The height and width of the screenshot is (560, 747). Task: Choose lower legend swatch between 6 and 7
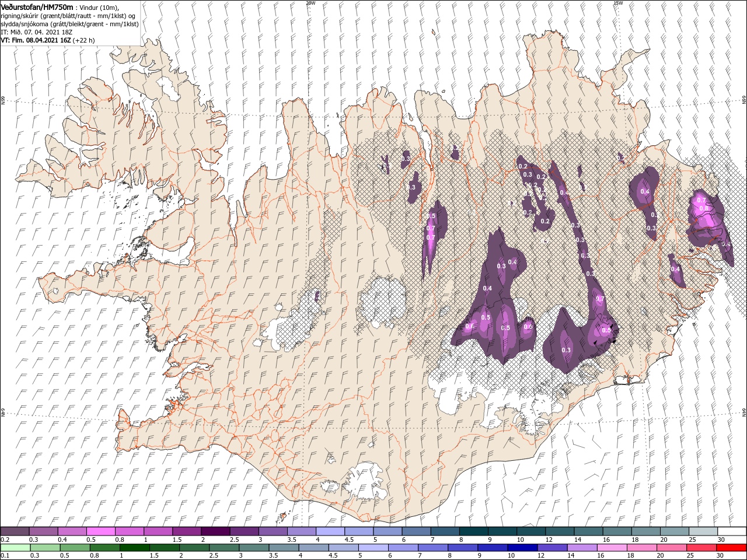pyautogui.click(x=403, y=548)
